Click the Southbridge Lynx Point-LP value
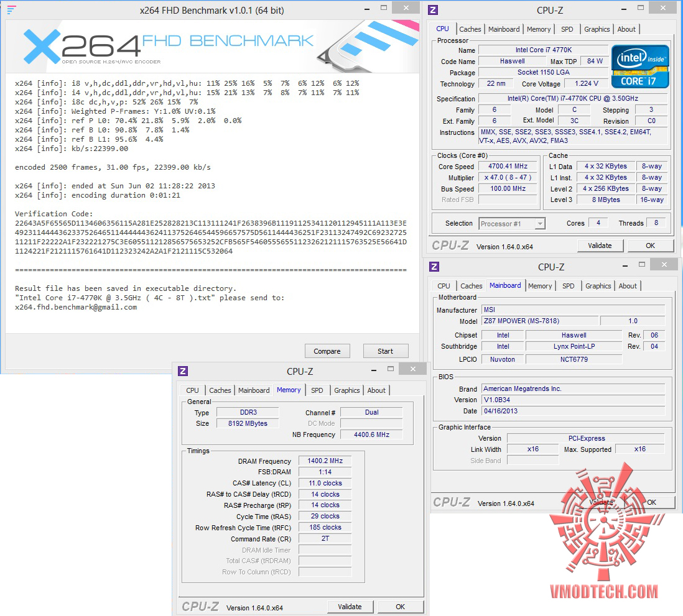 (574, 346)
